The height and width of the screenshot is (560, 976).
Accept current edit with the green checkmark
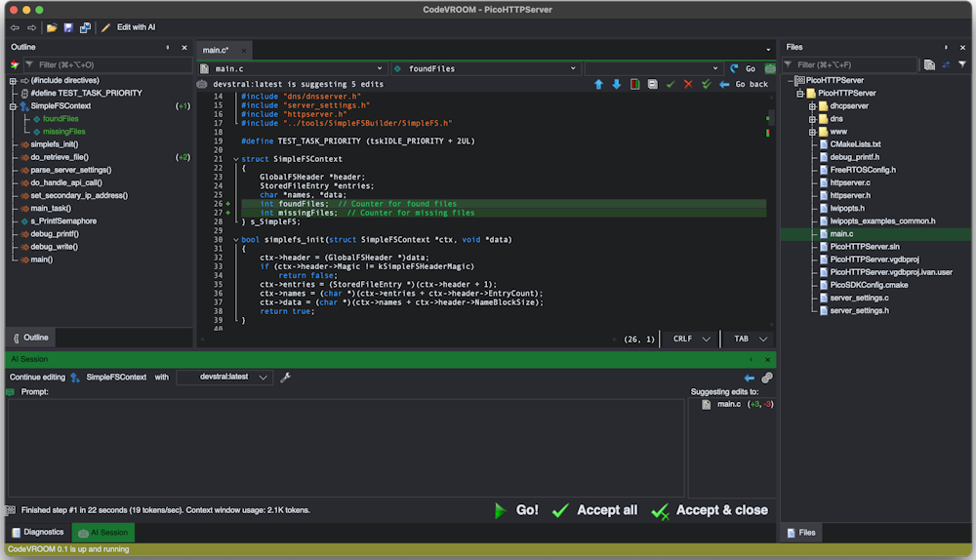(671, 84)
